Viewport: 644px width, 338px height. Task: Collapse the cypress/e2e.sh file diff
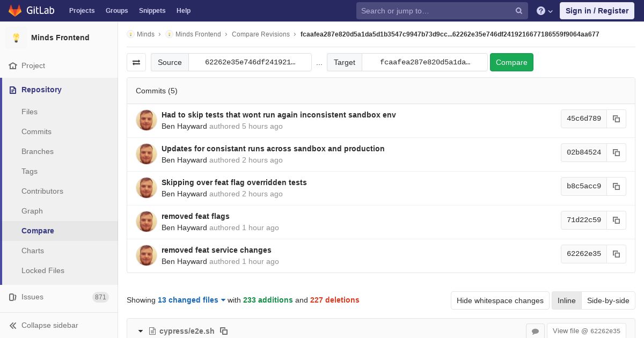141,331
